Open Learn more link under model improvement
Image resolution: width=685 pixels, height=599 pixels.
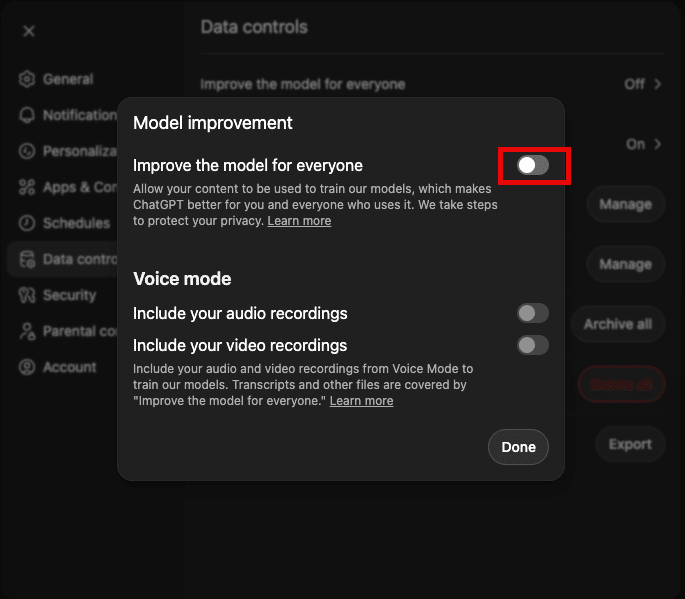299,221
